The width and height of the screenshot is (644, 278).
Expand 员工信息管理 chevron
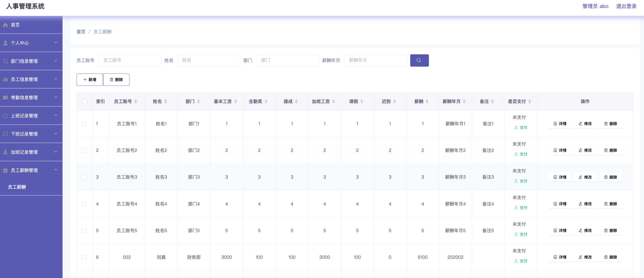pyautogui.click(x=56, y=79)
